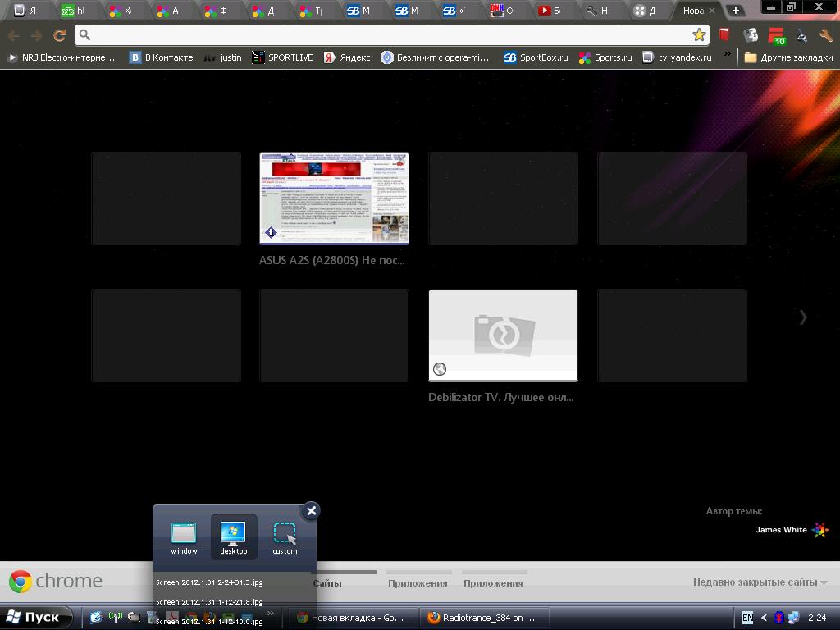Open Screen 2012.1.31 1-12-10.0.jpg entry
The width and height of the screenshot is (840, 630).
tap(209, 622)
